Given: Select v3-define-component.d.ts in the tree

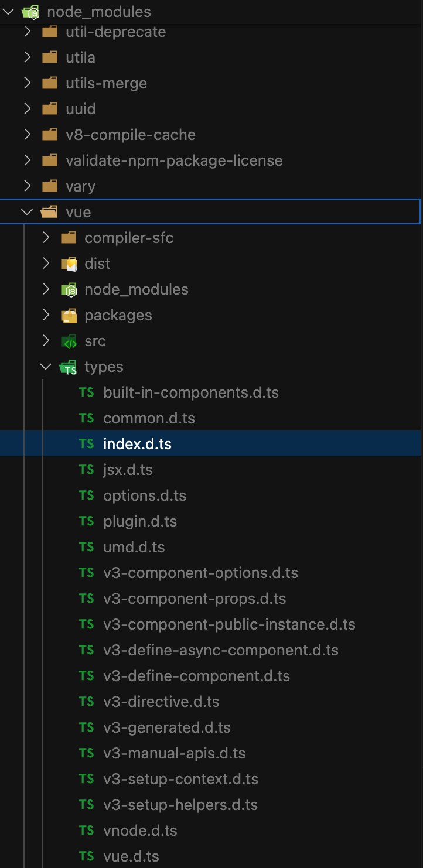Looking at the screenshot, I should pyautogui.click(x=196, y=676).
